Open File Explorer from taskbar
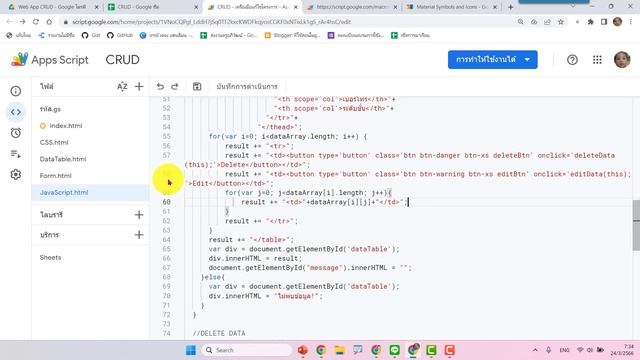The width and height of the screenshot is (640, 360). click(x=339, y=350)
